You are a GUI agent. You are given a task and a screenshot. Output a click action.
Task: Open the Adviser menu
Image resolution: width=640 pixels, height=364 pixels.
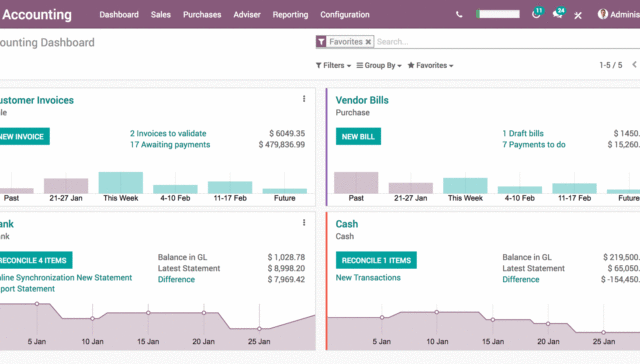(x=247, y=15)
